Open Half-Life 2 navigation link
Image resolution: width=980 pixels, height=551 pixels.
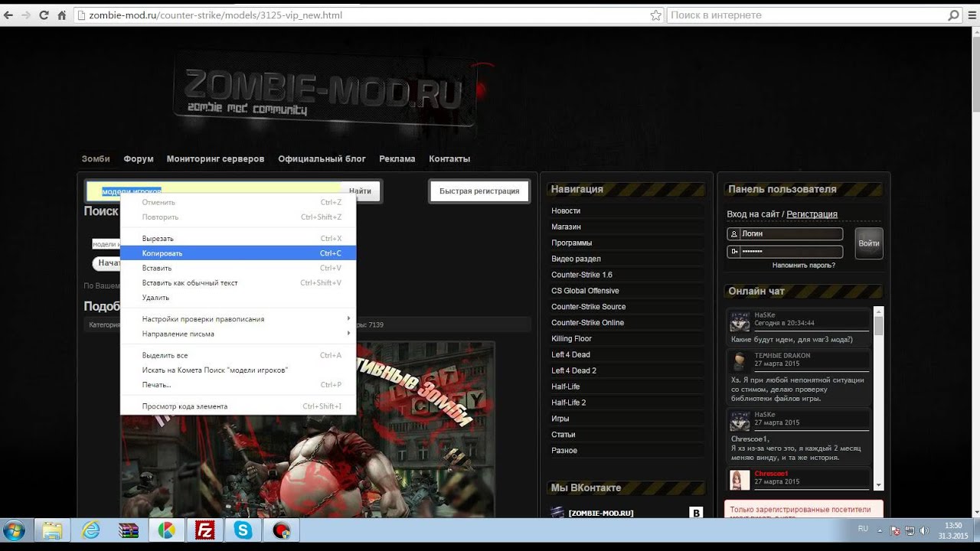click(x=568, y=403)
